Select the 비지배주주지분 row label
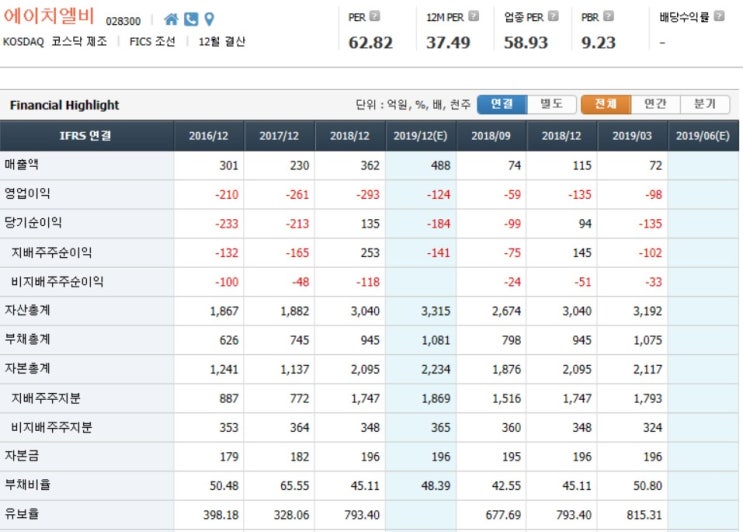The width and height of the screenshot is (743, 532). 51,427
